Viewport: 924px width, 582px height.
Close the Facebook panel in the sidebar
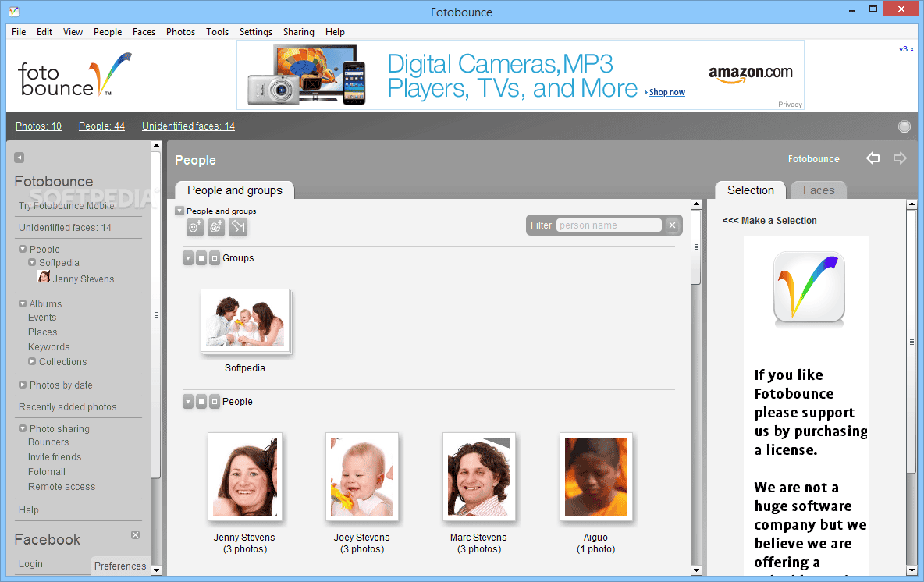tap(136, 535)
